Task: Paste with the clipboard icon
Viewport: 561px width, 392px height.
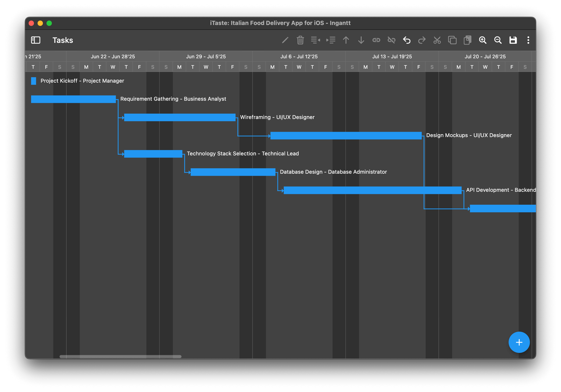Action: 467,40
